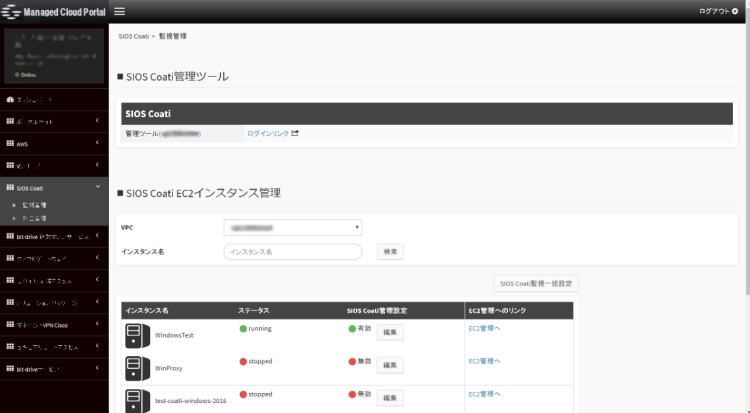
Task: Expand the VPN Cisco menu chevron
Action: (x=97, y=324)
